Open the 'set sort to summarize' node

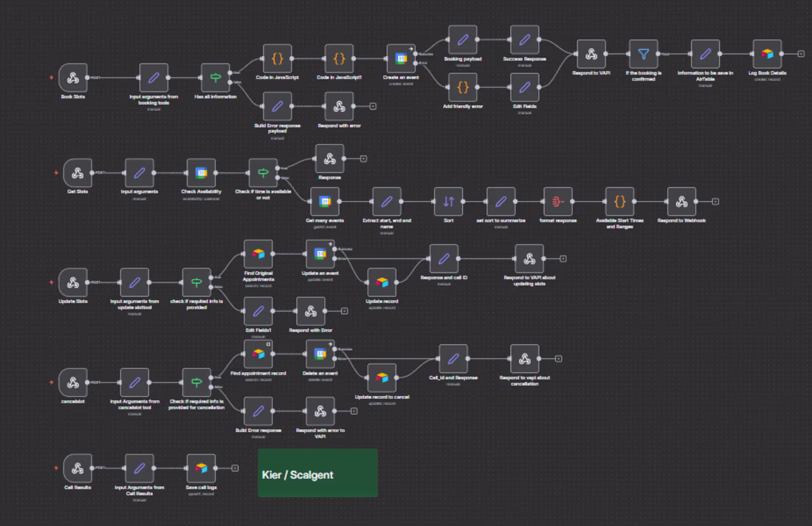point(500,202)
